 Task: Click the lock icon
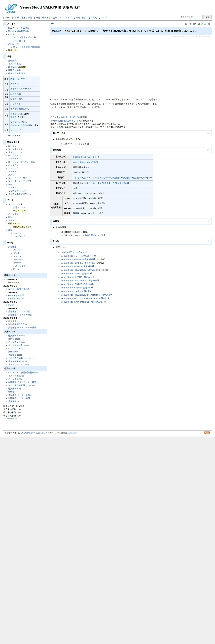(x=186, y=24)
